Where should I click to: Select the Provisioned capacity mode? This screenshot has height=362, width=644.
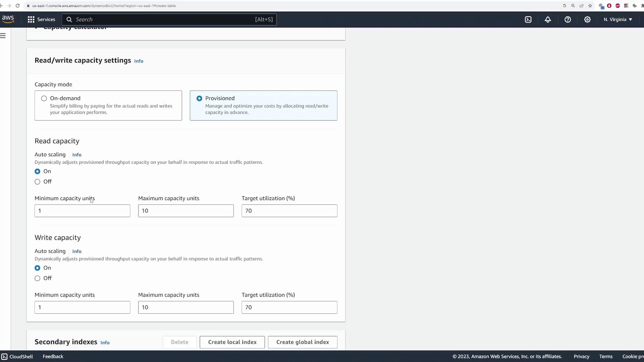coord(199,99)
